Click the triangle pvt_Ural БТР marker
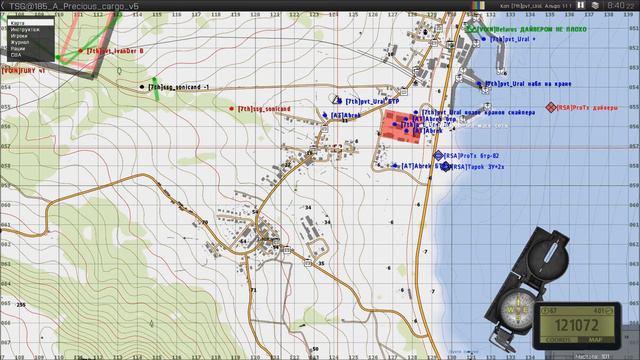Viewport: 640px width, 360px height. tap(336, 99)
